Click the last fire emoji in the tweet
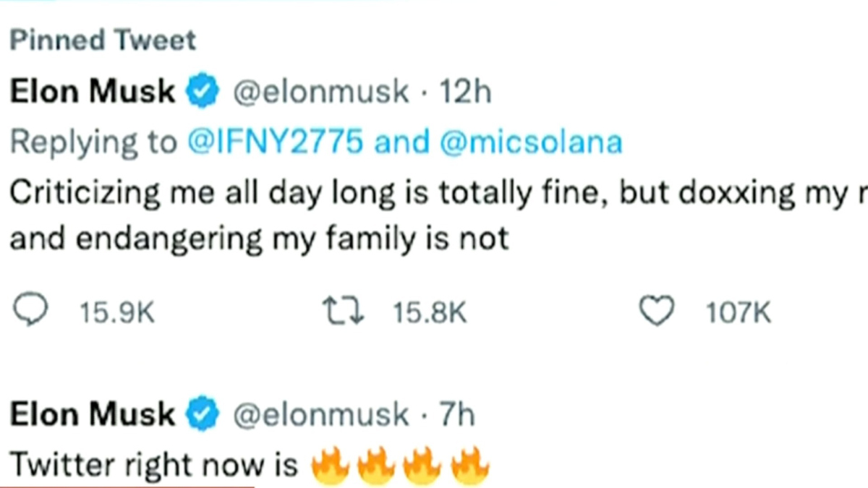Screen dimensions: 868x488 click(470, 465)
